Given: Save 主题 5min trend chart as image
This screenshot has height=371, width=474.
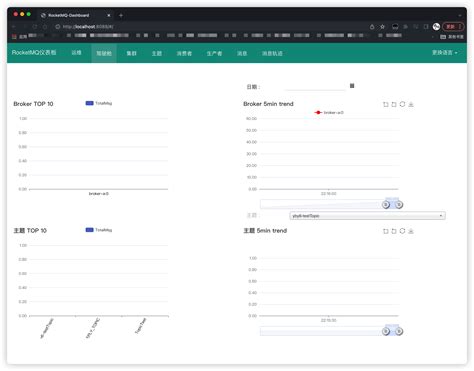Looking at the screenshot, I should [x=411, y=231].
